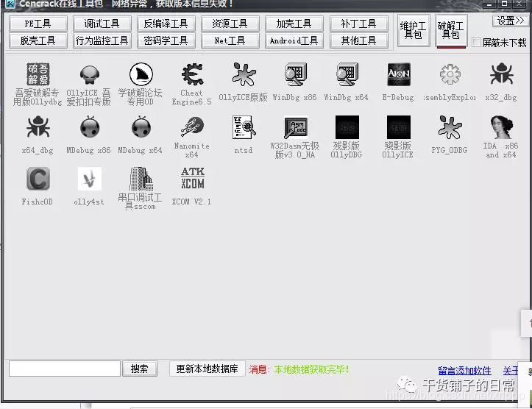532x409 pixels.
Task: Switch to 破解工具包 toolkit
Action: (x=451, y=30)
